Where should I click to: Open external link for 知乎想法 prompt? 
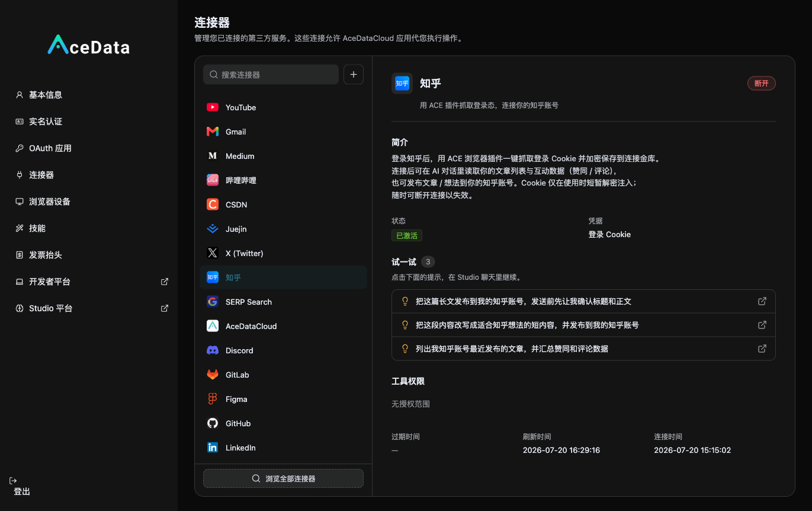click(762, 325)
